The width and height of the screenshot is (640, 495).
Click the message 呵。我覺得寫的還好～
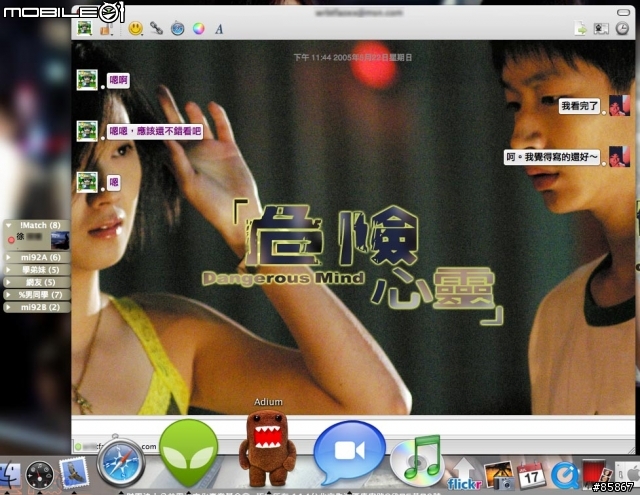(x=552, y=157)
